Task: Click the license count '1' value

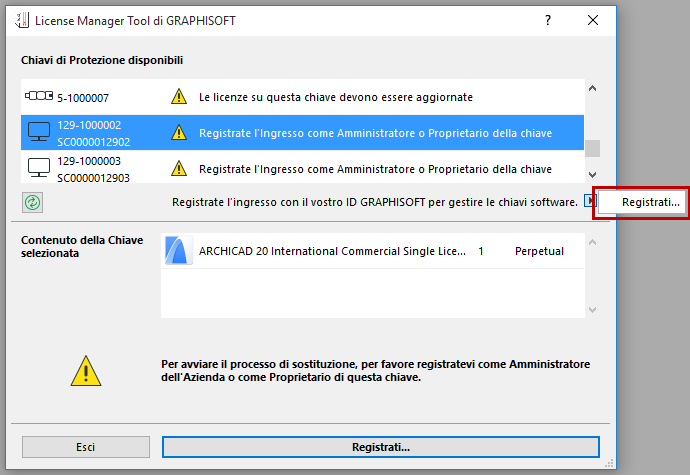Action: [x=481, y=251]
